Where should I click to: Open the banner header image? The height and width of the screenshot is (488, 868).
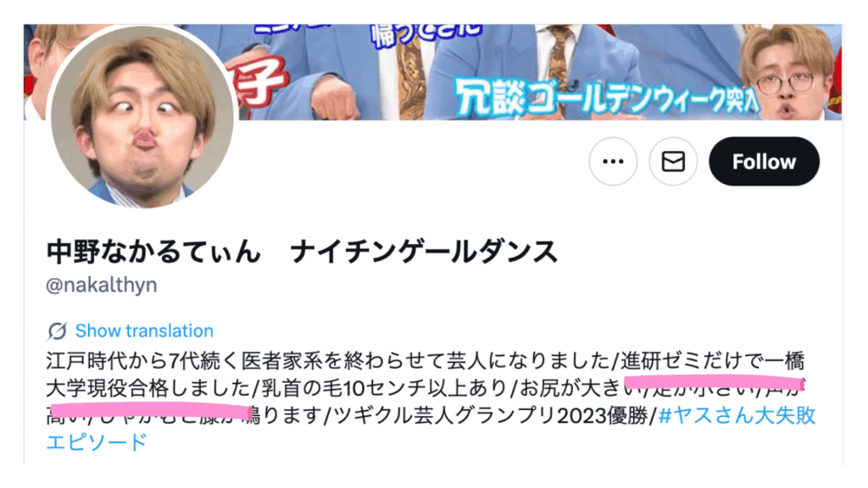coord(433,72)
